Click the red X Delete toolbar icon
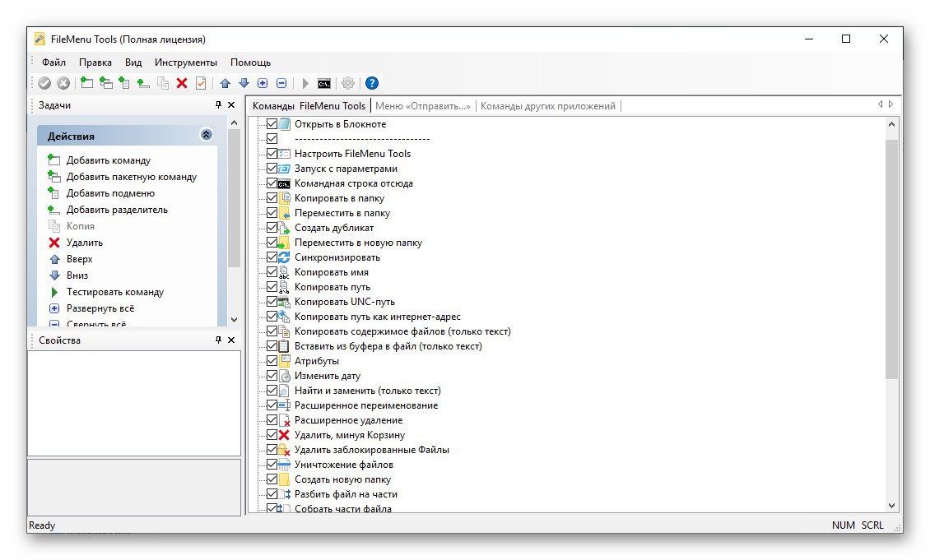Screen dimensions: 930x560 tap(182, 83)
